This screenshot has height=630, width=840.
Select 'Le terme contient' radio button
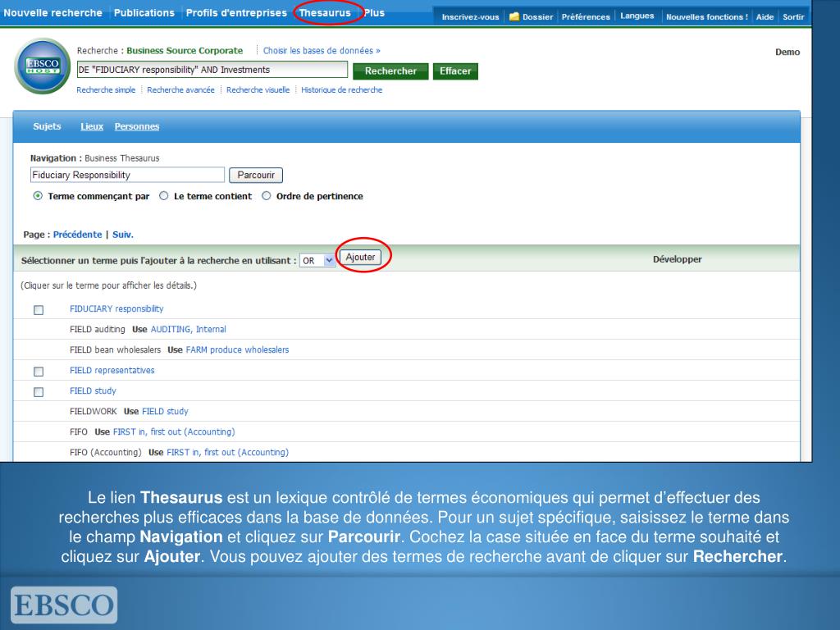[163, 196]
